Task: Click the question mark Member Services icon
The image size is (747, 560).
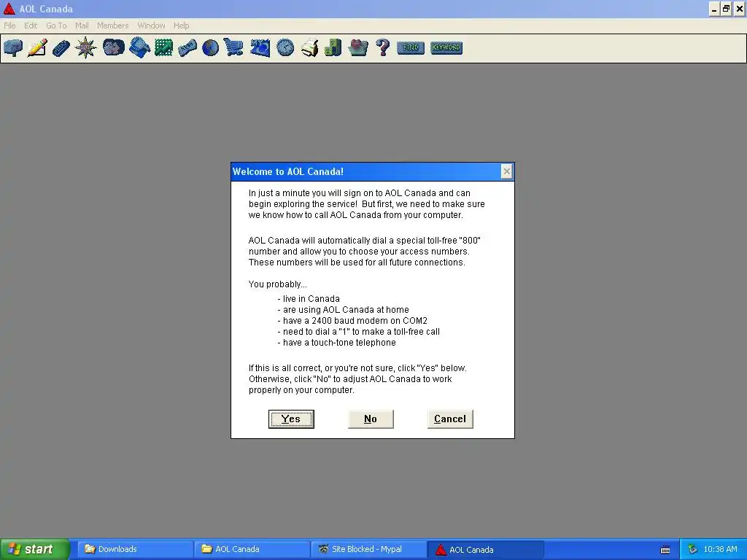Action: tap(382, 47)
